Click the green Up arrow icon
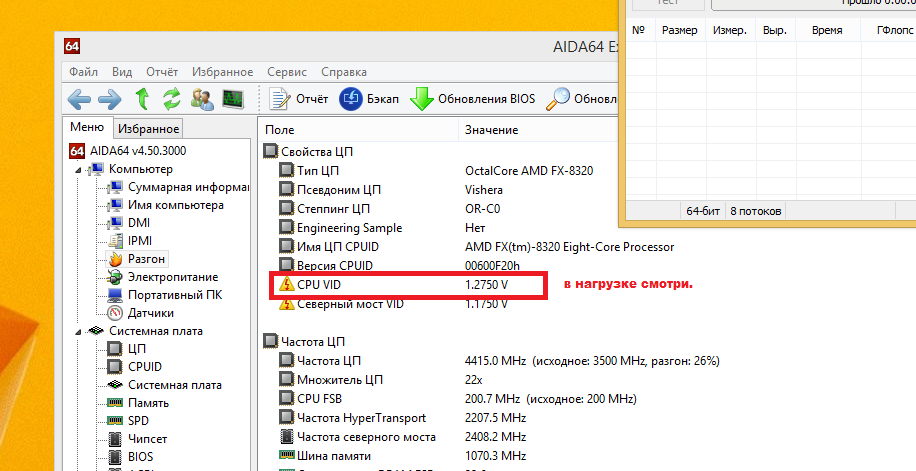916x471 pixels. (142, 99)
